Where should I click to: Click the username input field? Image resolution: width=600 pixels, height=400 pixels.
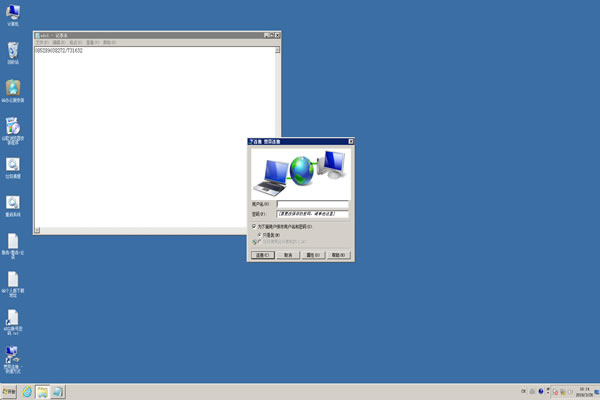tap(312, 204)
